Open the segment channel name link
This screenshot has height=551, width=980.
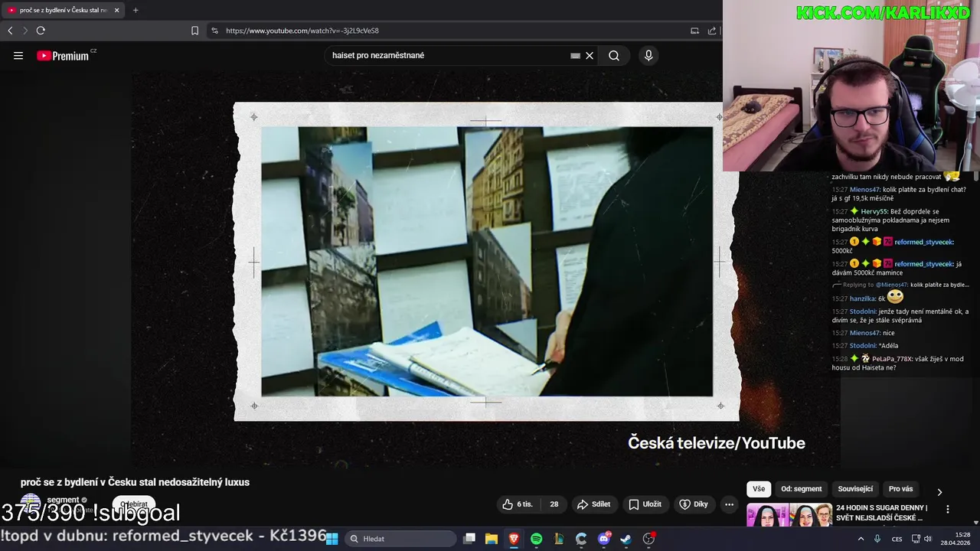pos(63,500)
